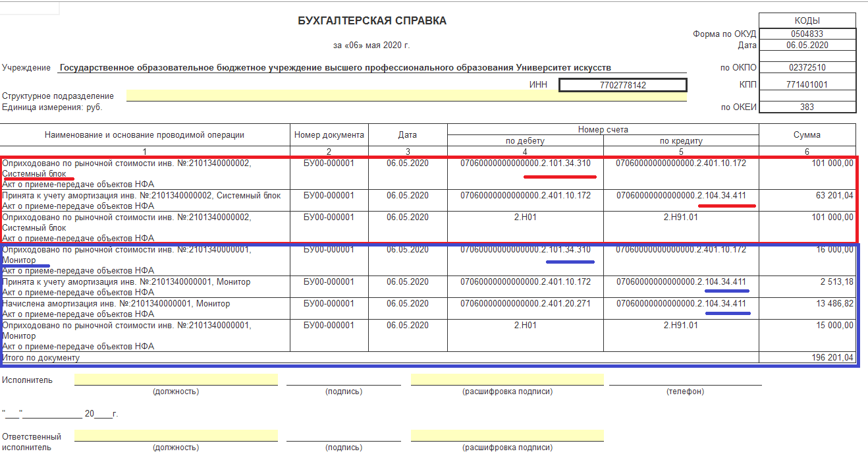Image resolution: width=868 pixels, height=464 pixels.
Task: Select the yellow Структурное подразделение field
Action: coord(406,96)
